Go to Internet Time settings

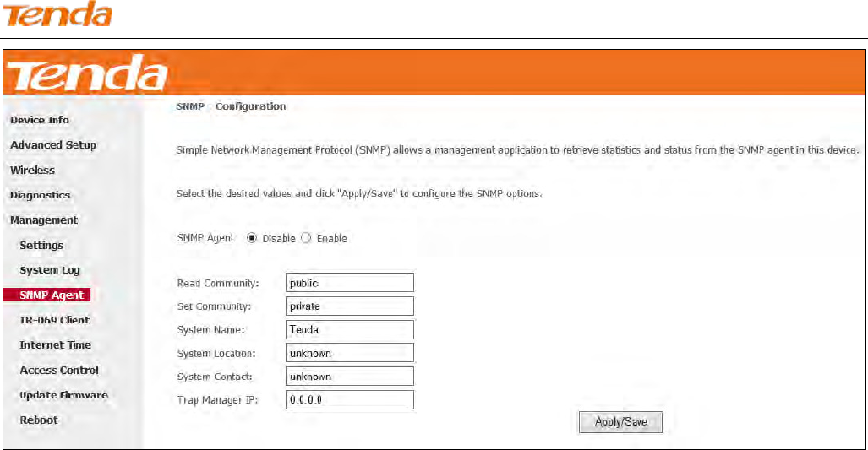point(55,345)
